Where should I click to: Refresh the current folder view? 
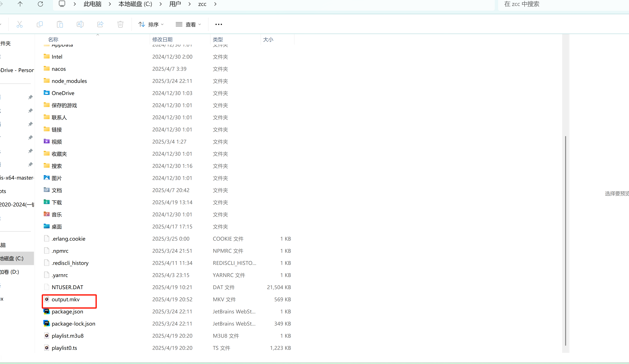[40, 4]
